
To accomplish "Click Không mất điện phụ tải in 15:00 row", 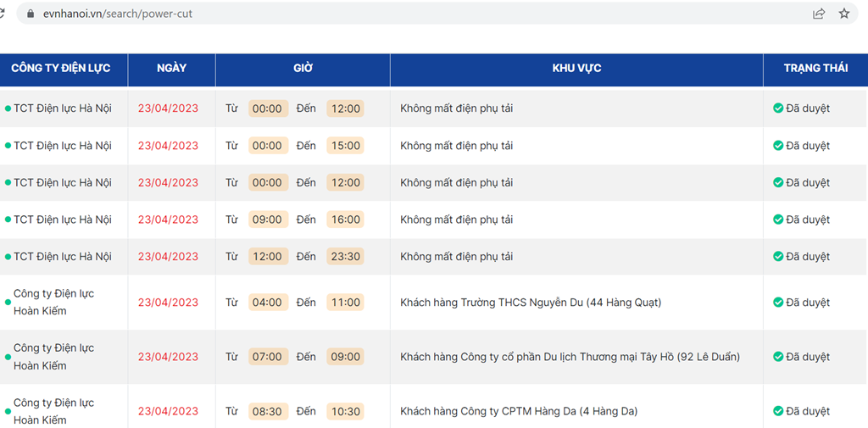I will [x=457, y=146].
